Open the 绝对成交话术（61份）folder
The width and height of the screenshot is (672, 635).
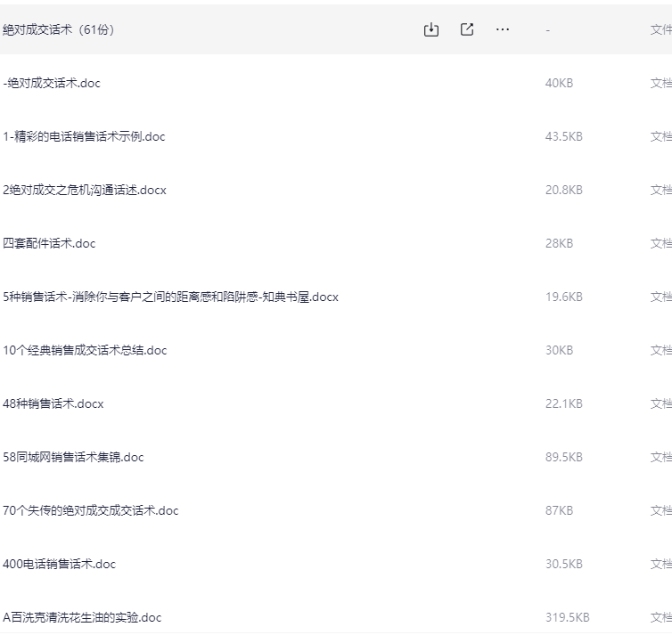[59, 29]
